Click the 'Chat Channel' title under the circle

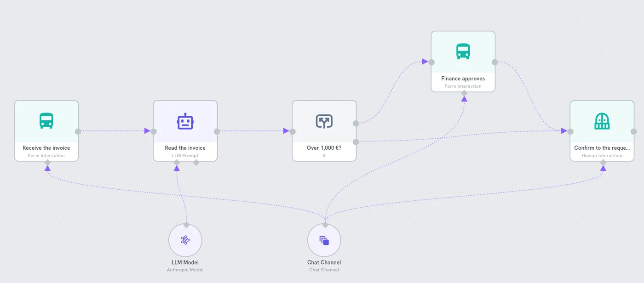(x=324, y=263)
